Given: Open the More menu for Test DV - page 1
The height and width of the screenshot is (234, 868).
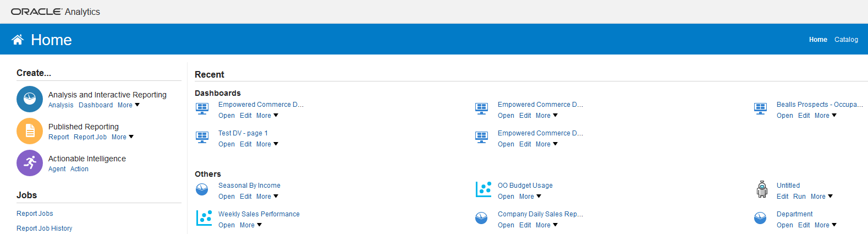Looking at the screenshot, I should click(x=267, y=144).
